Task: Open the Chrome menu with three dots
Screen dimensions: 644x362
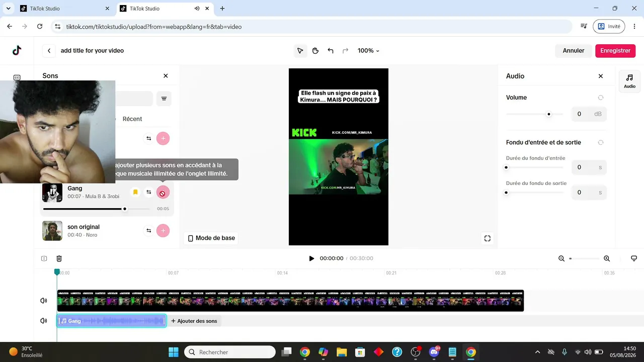Action: pos(635,26)
